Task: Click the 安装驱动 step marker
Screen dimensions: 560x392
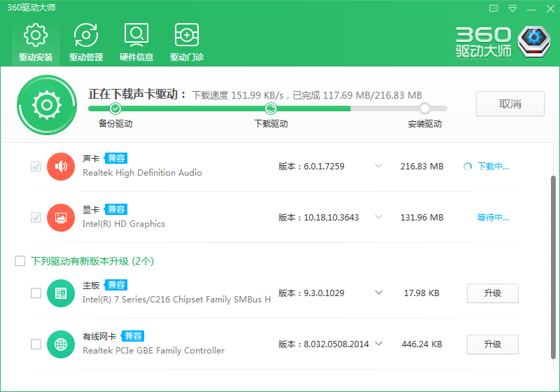Action: click(x=425, y=108)
